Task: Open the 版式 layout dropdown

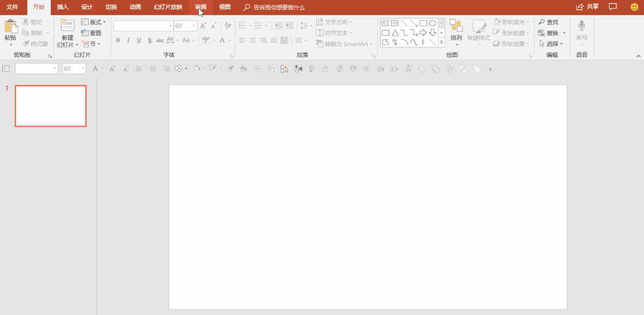Action: coord(94,22)
